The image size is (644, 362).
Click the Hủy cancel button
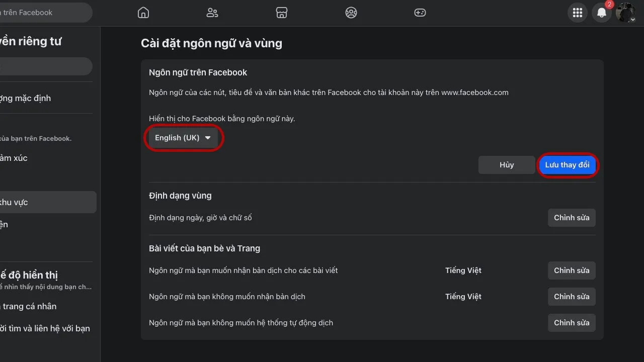507,165
